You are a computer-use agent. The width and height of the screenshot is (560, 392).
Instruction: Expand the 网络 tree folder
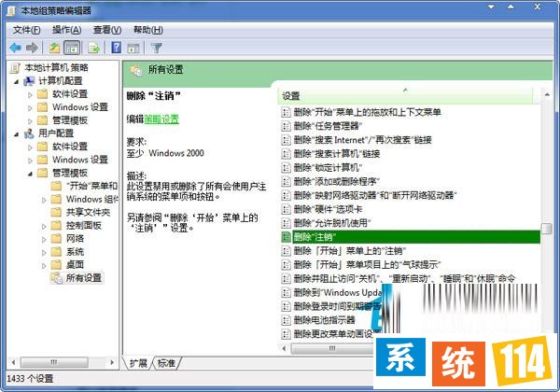pos(44,240)
